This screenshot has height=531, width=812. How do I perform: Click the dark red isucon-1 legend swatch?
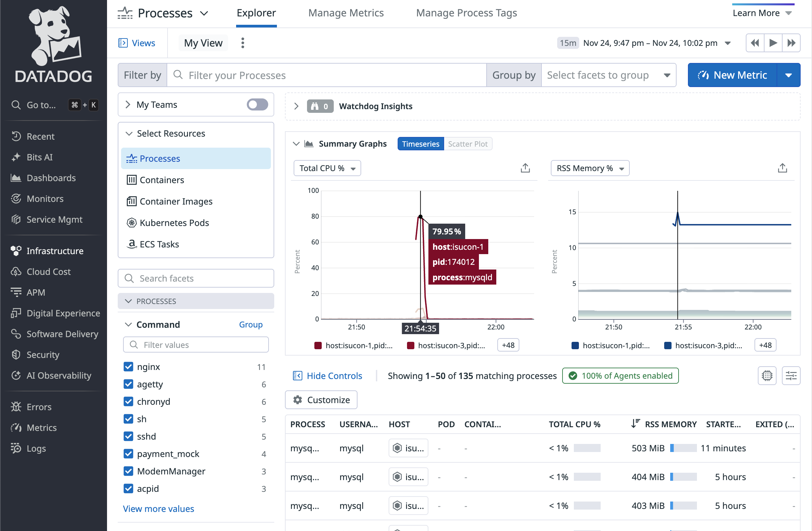tap(318, 346)
